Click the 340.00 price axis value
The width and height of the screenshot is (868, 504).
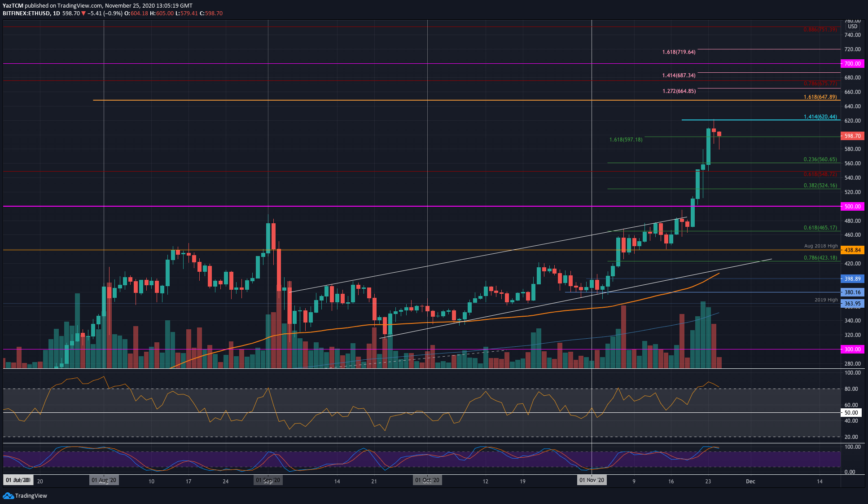tap(852, 321)
